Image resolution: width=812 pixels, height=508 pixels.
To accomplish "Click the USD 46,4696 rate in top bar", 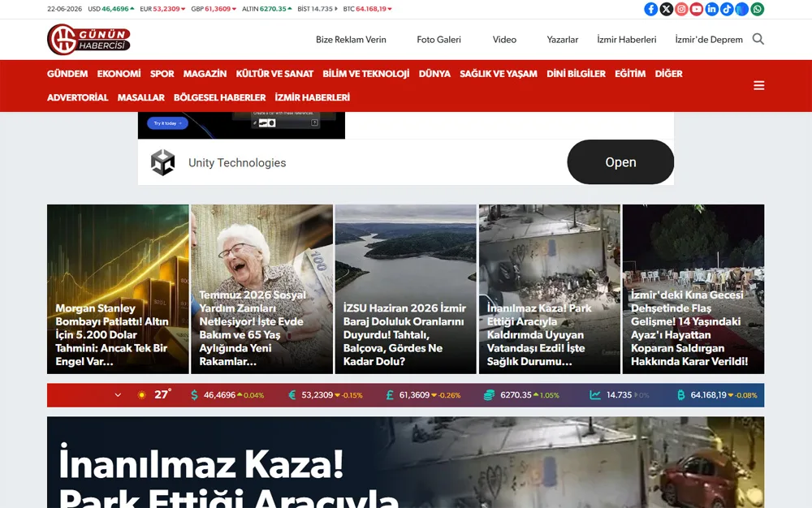I will [110, 9].
